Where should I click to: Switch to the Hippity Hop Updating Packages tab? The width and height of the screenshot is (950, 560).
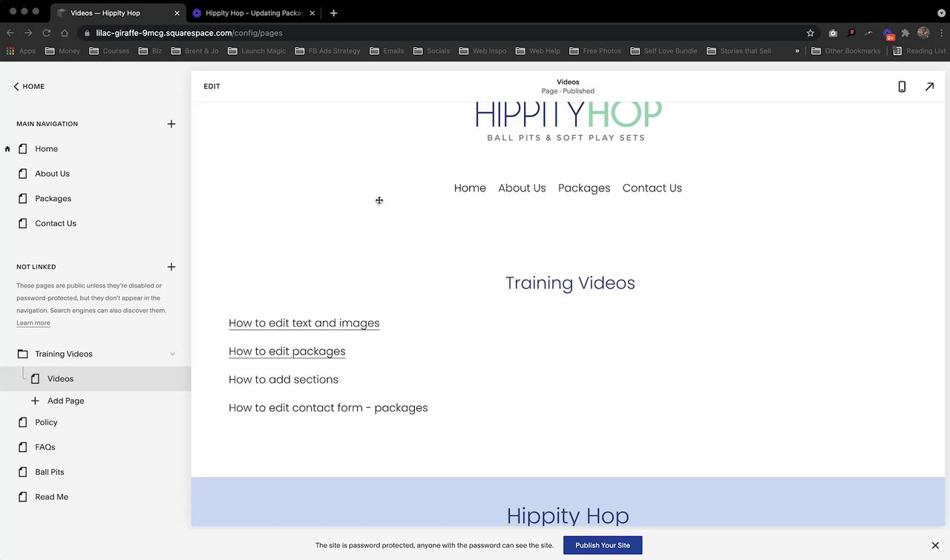[254, 13]
